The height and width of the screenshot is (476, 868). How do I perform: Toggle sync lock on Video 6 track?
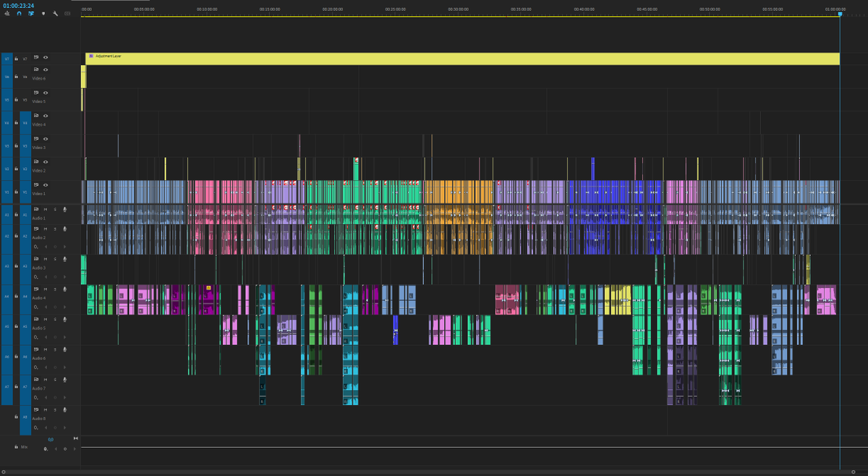point(36,69)
